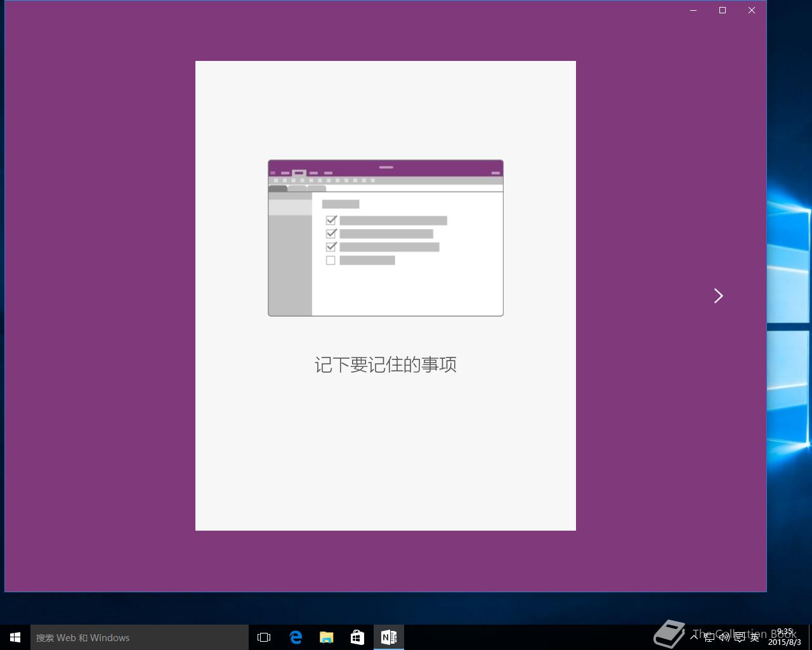Show hidden system tray icons

pos(694,637)
